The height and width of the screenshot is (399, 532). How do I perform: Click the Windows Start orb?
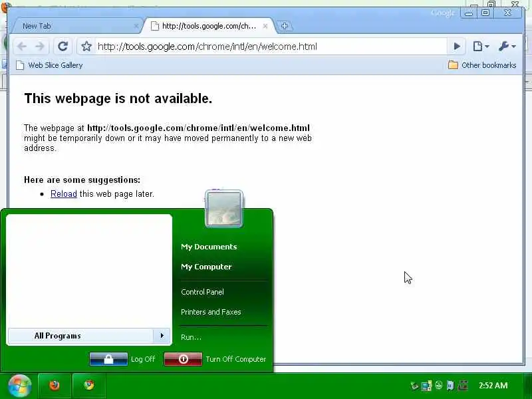19,386
